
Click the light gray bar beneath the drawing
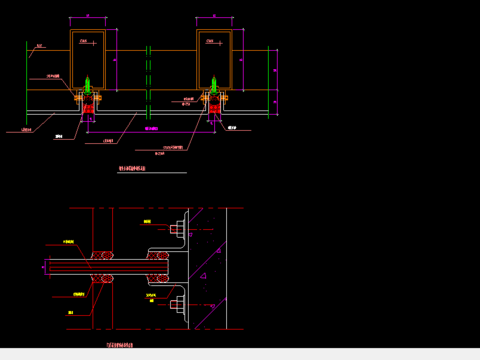(240, 354)
